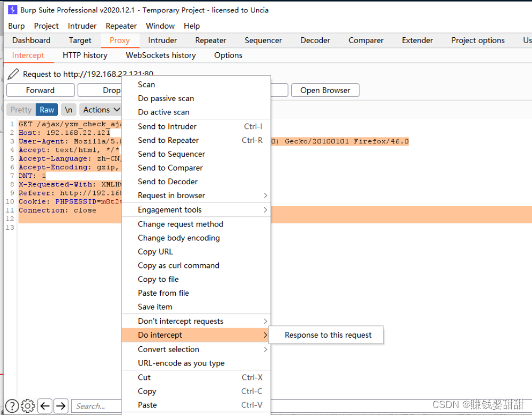
Task: Open the Intercept sub-tab
Action: coord(28,55)
